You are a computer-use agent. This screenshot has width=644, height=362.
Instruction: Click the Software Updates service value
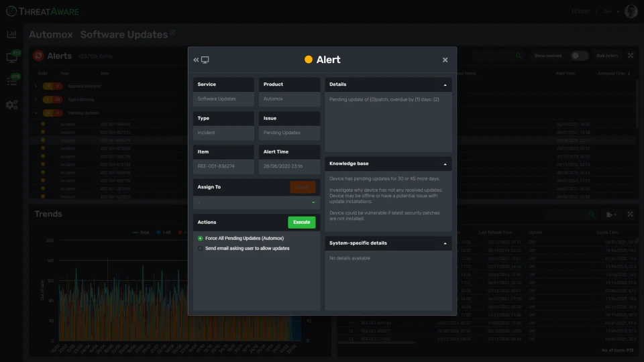(x=217, y=99)
